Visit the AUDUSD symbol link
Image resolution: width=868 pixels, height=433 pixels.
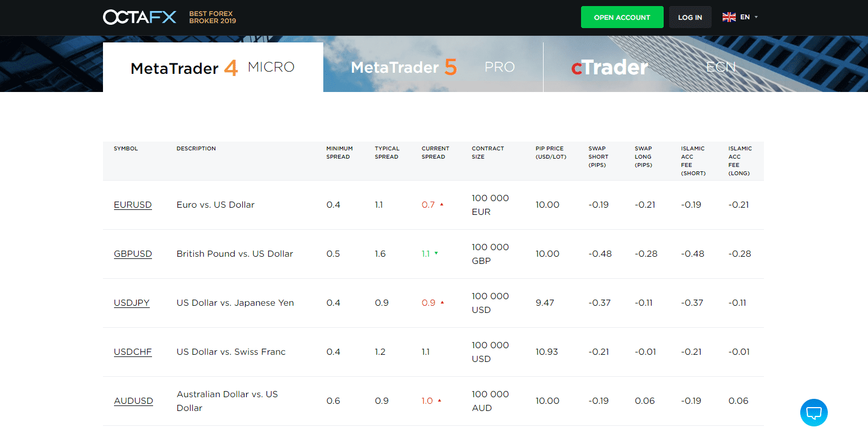tap(133, 401)
